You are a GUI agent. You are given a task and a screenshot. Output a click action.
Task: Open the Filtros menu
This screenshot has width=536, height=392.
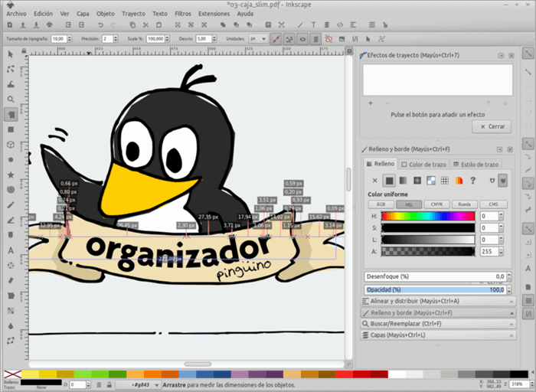click(x=183, y=14)
